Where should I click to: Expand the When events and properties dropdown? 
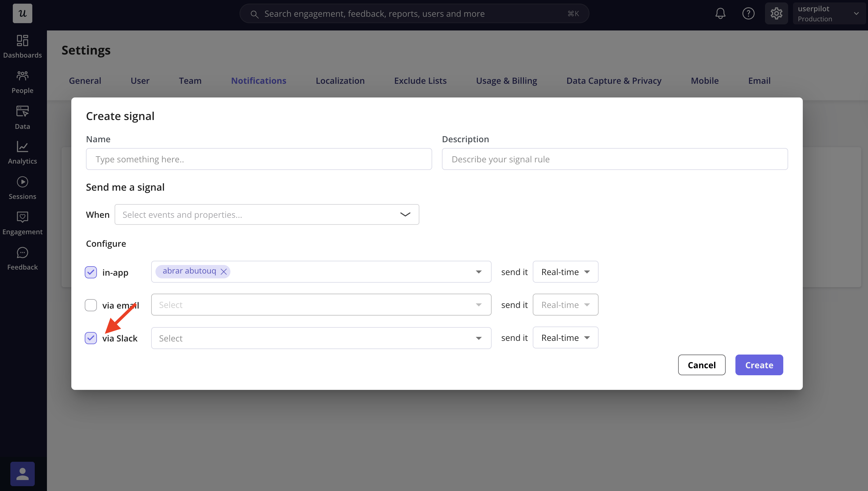tap(266, 214)
